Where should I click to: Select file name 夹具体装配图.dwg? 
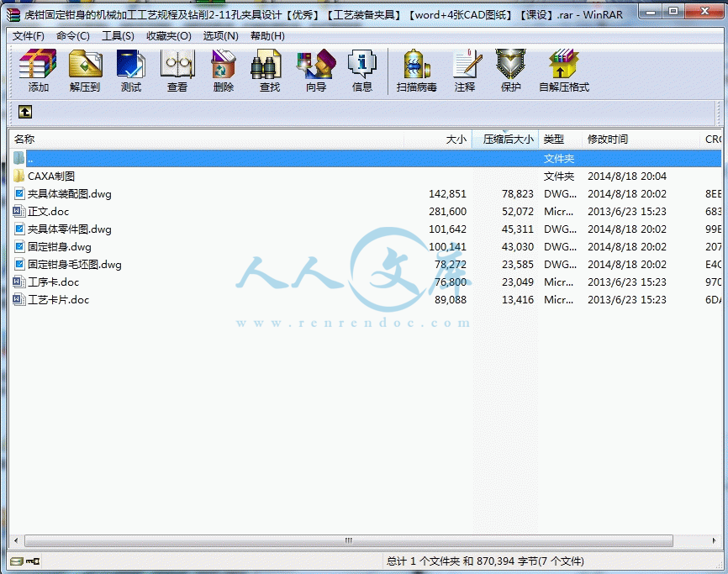[x=70, y=193]
